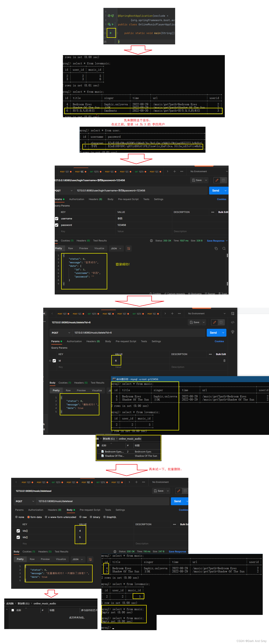Open Pre-request Script tab in login request

(128, 199)
